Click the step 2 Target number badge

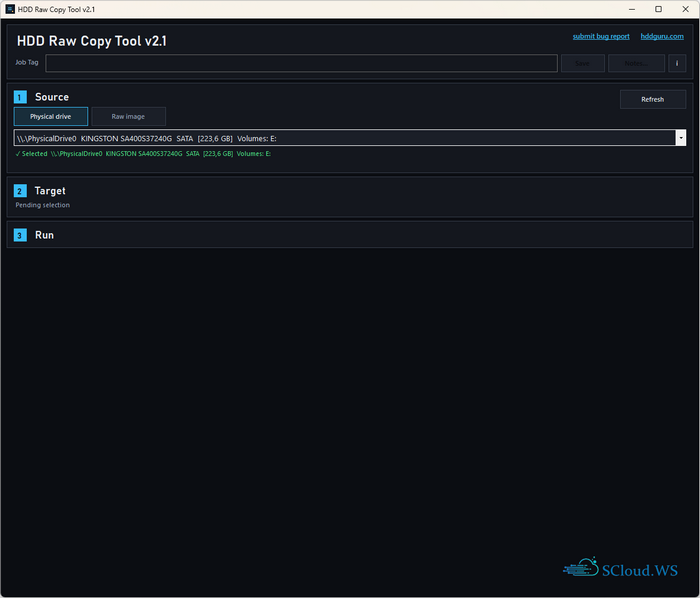[20, 190]
